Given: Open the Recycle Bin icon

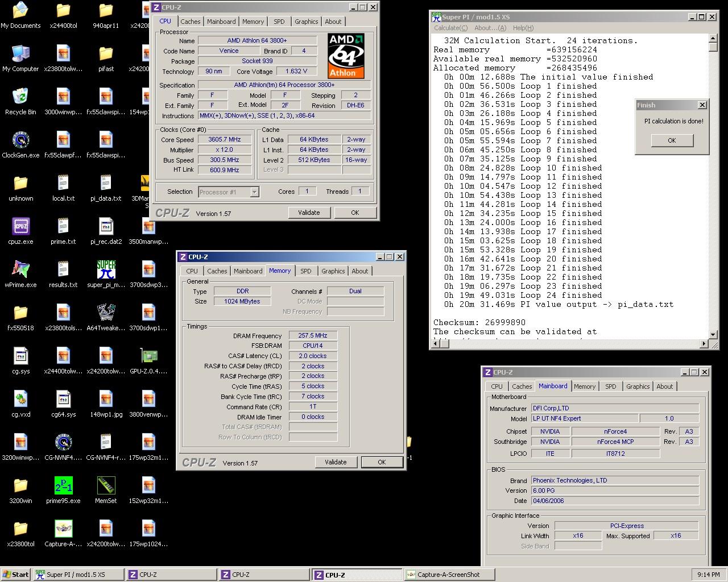Looking at the screenshot, I should click(20, 102).
